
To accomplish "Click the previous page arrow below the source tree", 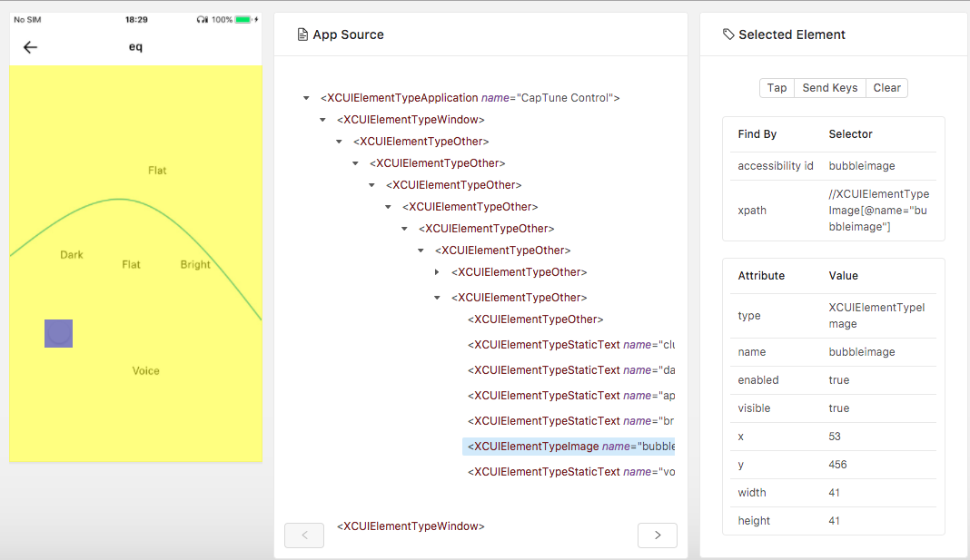I will [x=304, y=535].
